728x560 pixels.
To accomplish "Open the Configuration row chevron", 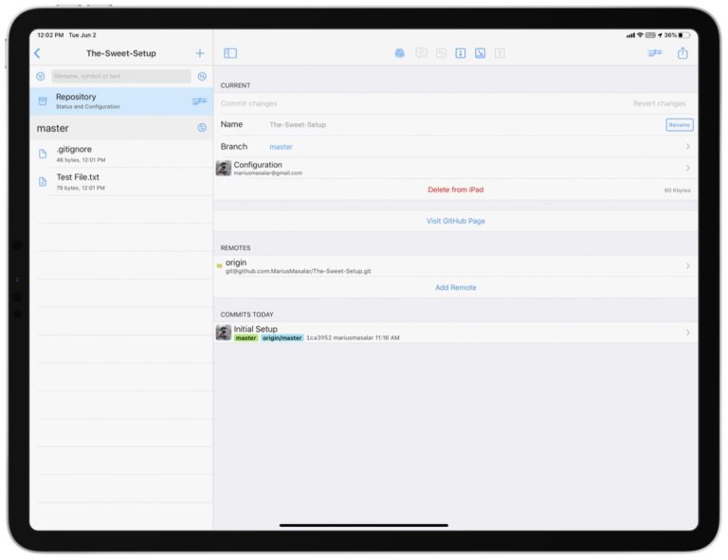I will click(x=687, y=169).
